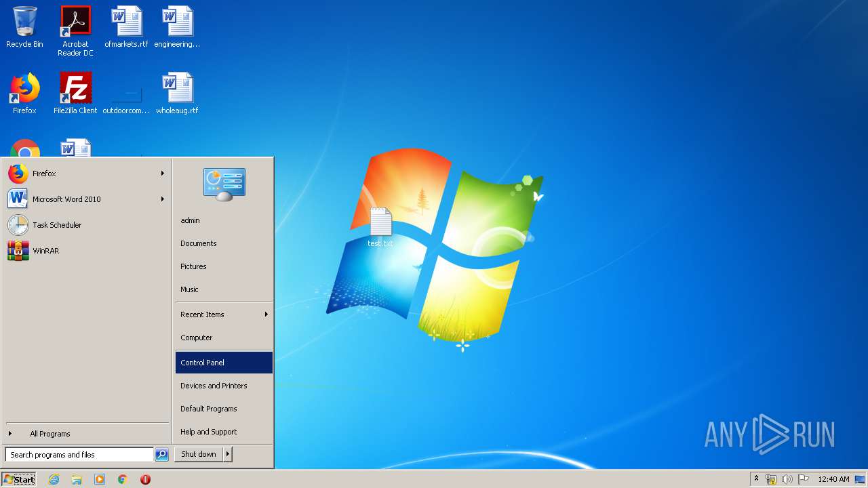Open WinRAR from Start menu
Viewport: 868px width, 488px height.
[x=86, y=251]
